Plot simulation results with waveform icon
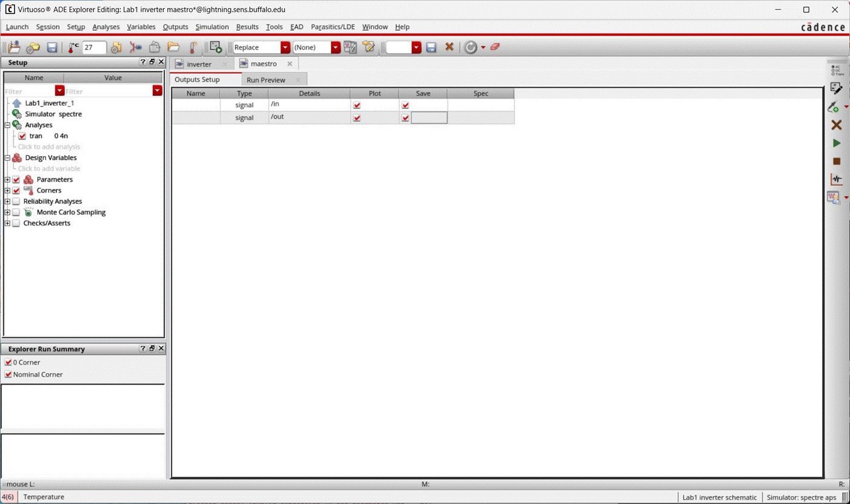 [836, 179]
